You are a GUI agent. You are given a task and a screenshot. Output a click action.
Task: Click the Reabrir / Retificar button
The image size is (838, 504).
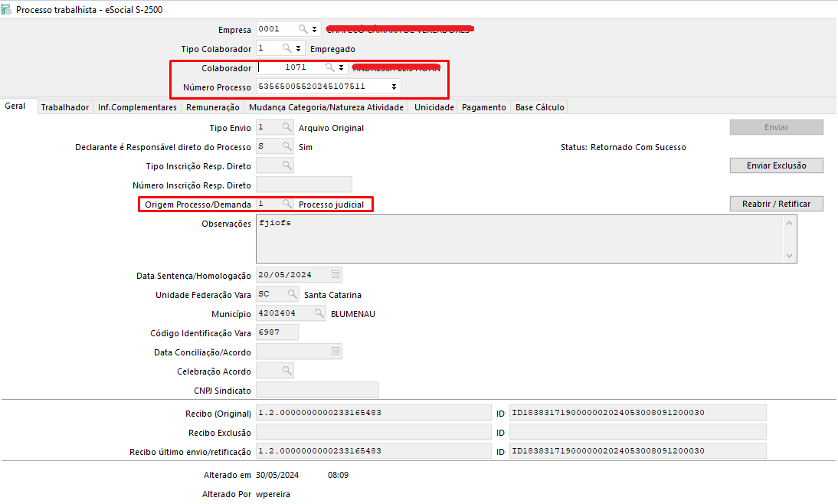pyautogui.click(x=777, y=204)
